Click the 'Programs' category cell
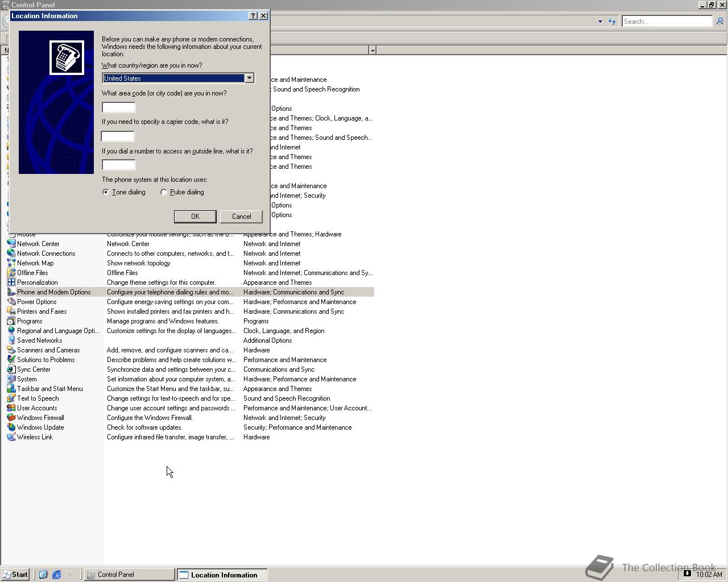This screenshot has height=582, width=728. coord(256,321)
